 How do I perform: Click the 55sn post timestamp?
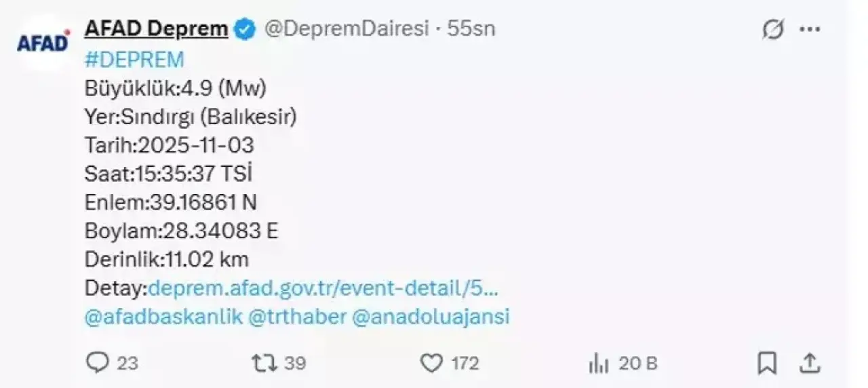[x=471, y=29]
